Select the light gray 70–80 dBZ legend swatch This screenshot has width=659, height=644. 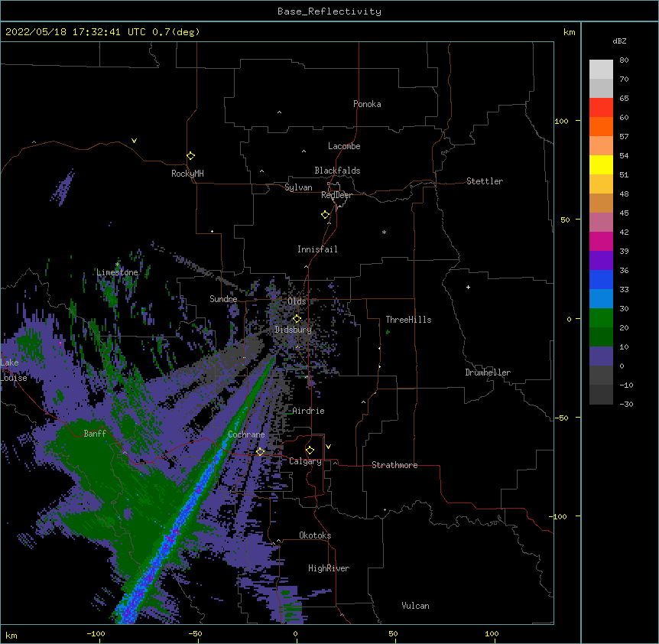pos(601,69)
